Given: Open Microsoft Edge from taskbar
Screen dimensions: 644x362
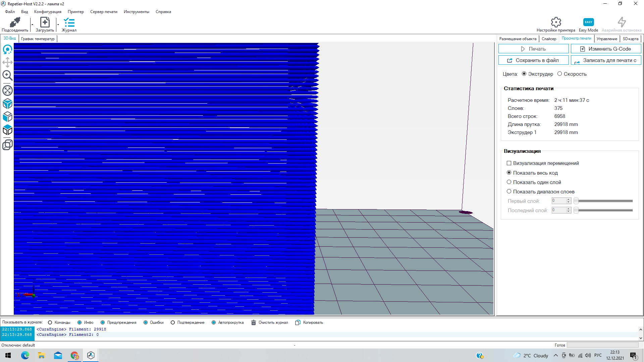Looking at the screenshot, I should pos(25,355).
